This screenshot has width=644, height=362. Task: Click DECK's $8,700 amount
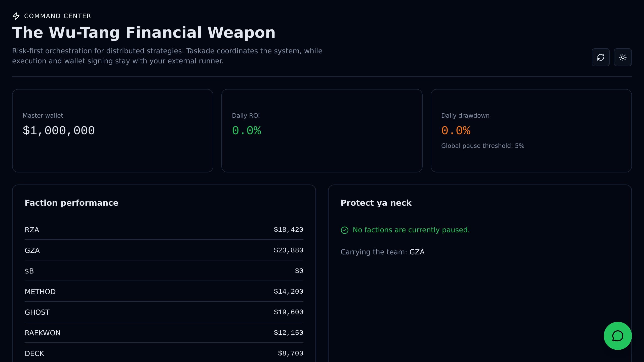pyautogui.click(x=291, y=353)
